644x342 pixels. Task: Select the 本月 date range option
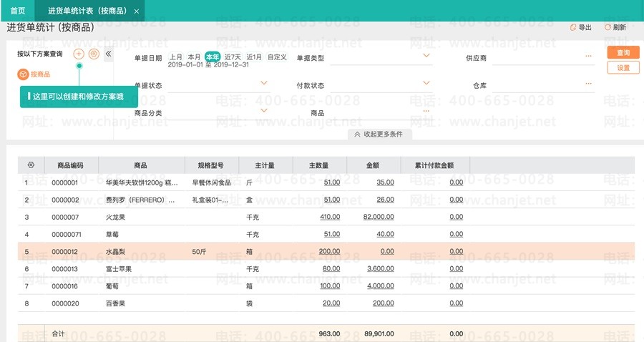point(194,57)
